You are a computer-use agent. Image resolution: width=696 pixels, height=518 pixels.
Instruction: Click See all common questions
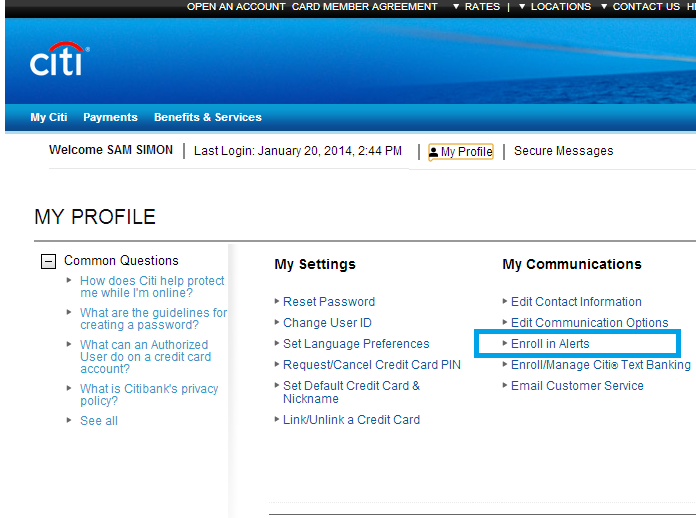pyautogui.click(x=99, y=421)
